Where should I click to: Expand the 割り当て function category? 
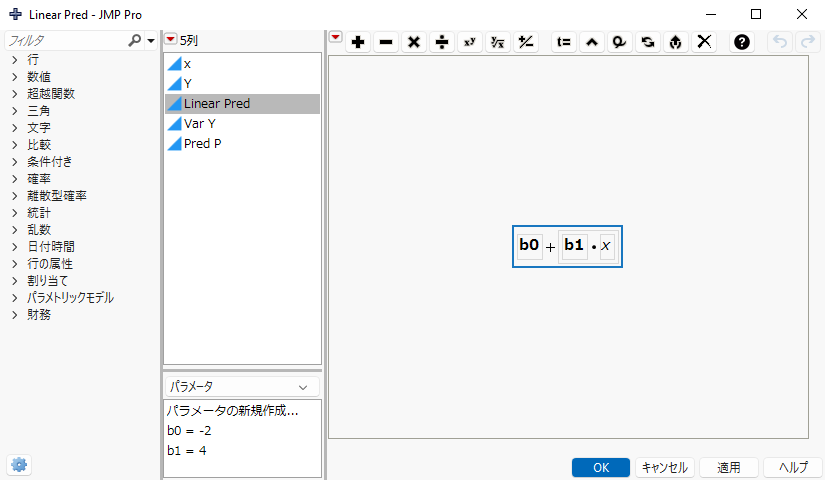15,281
